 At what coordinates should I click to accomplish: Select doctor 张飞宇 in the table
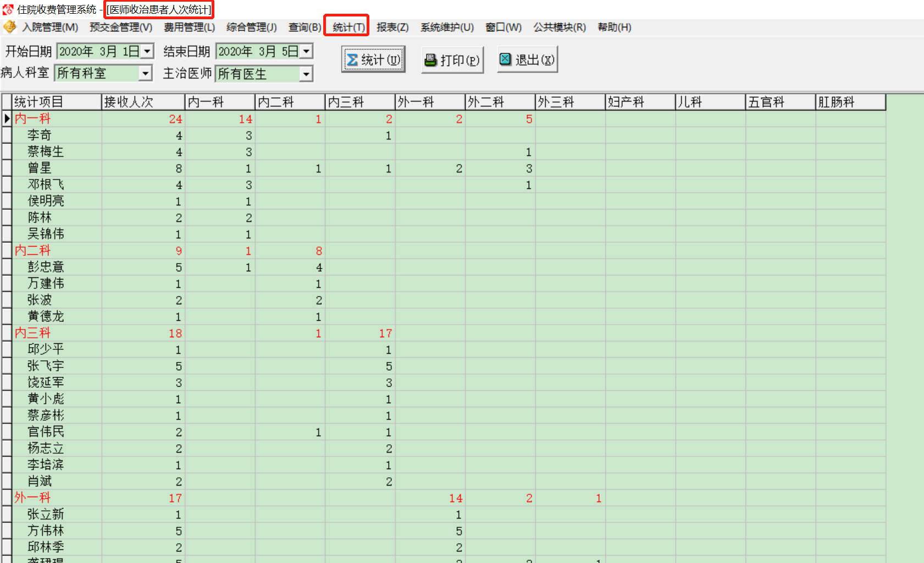(46, 366)
